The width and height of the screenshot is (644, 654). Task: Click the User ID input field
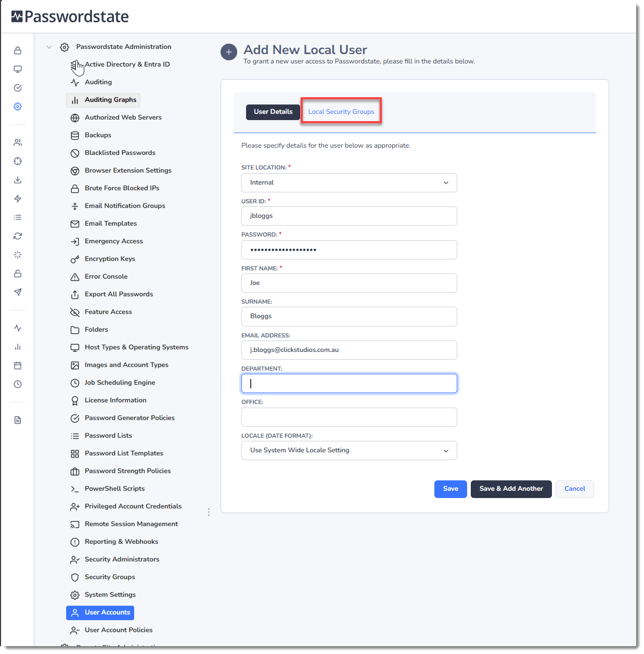[349, 216]
